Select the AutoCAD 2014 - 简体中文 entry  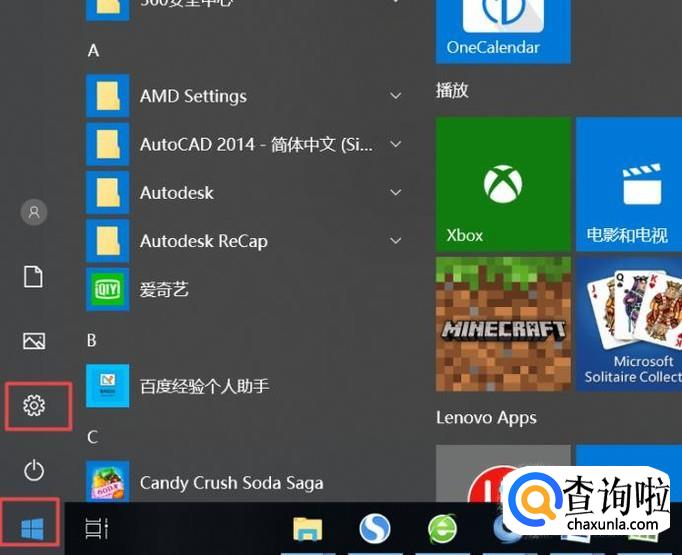pos(256,144)
